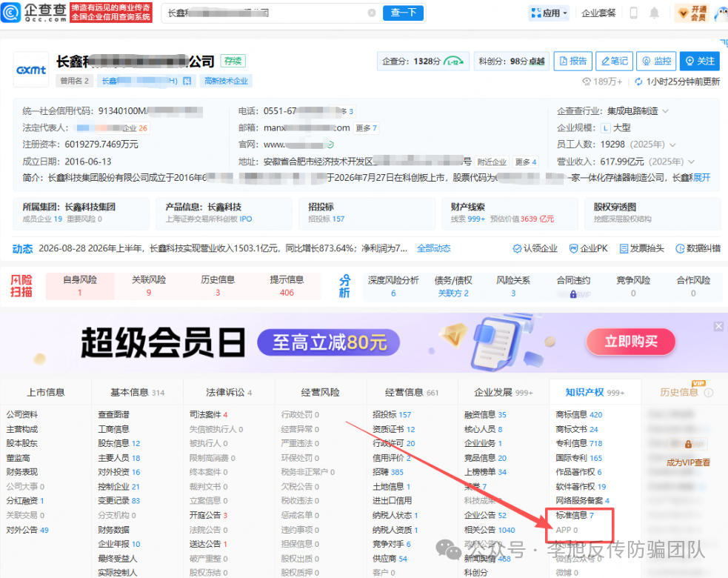Viewport: 728px width, 578px height.
Task: Click the 监控 monitor button
Action: 656,61
